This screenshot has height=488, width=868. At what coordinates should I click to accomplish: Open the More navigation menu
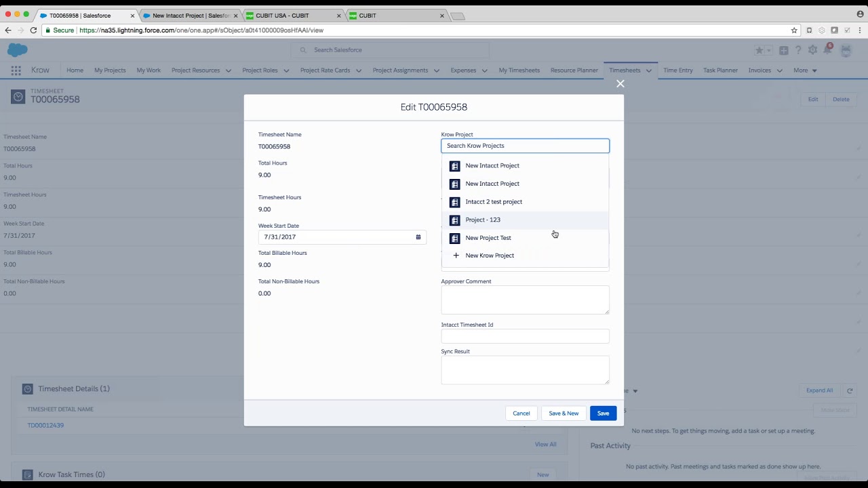(x=805, y=70)
